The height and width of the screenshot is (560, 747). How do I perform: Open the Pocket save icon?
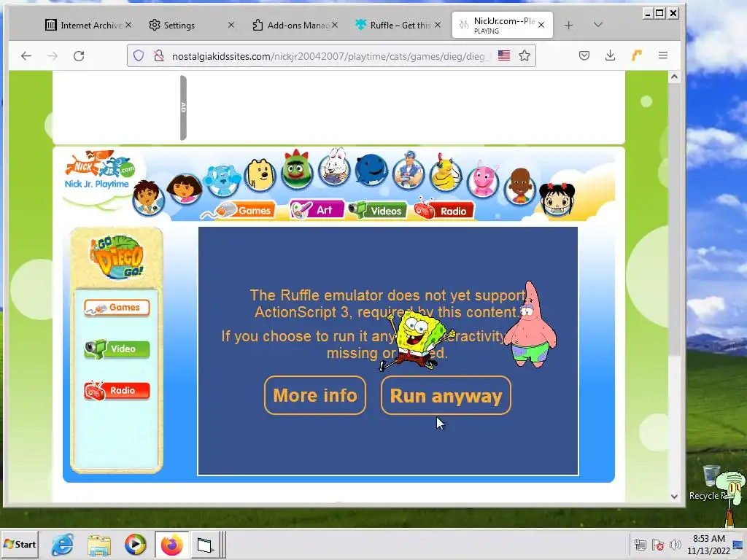(x=584, y=55)
